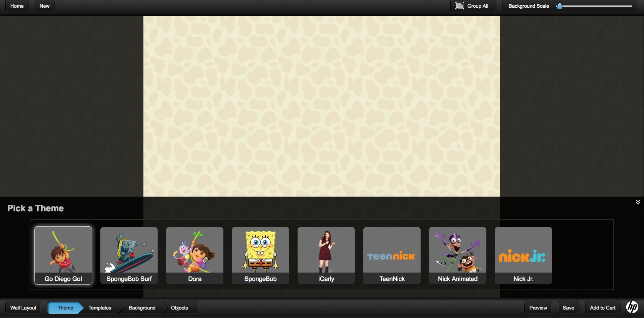This screenshot has width=644, height=318.
Task: Click Add to Cart
Action: click(x=602, y=308)
